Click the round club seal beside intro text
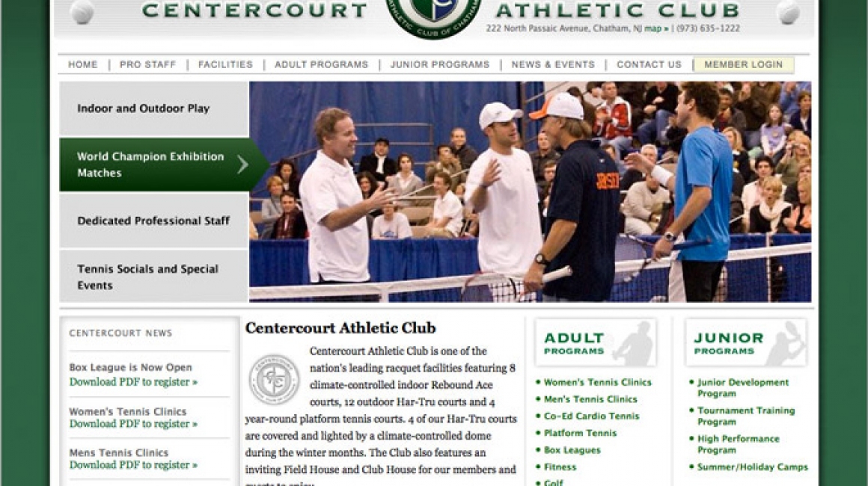This screenshot has width=868, height=486. coord(274,380)
